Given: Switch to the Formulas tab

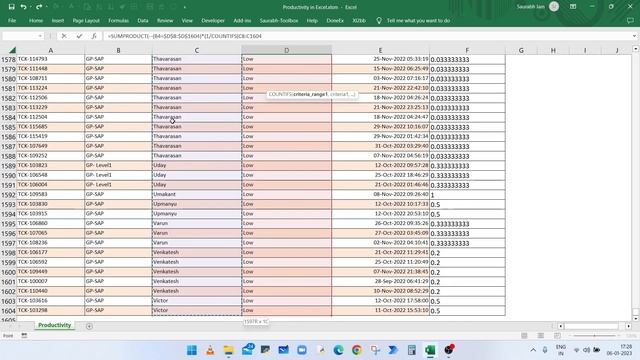Looking at the screenshot, I should [118, 20].
